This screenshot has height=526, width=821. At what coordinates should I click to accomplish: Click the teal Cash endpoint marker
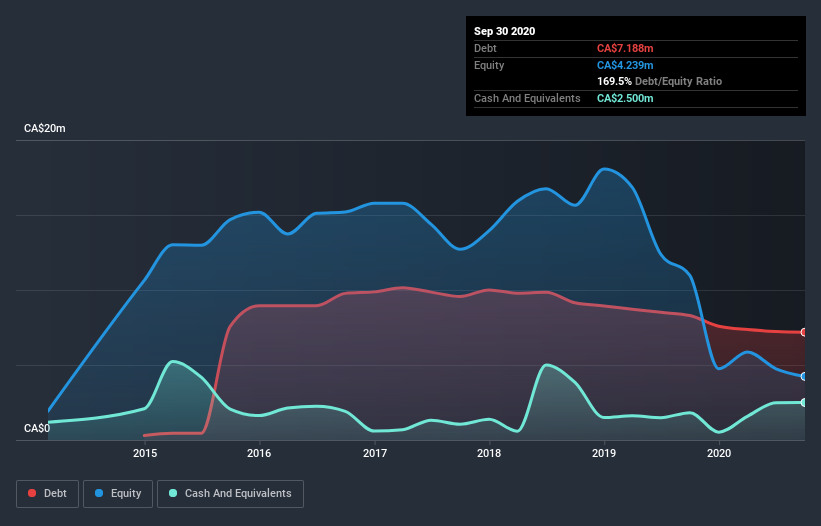[804, 402]
